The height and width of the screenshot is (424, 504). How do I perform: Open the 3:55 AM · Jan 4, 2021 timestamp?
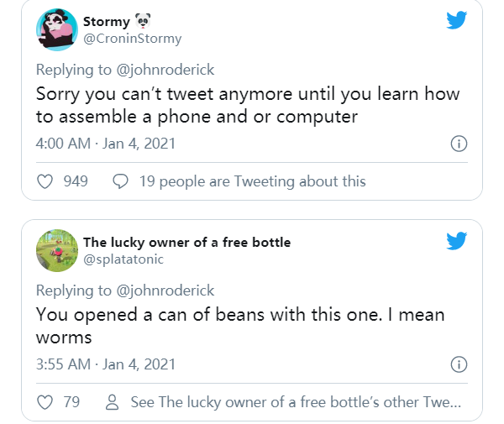pos(106,364)
